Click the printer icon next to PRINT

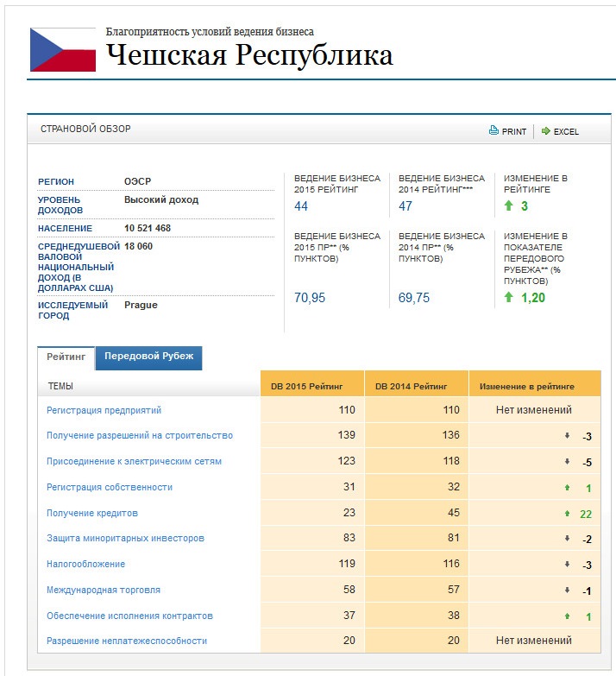(x=494, y=131)
